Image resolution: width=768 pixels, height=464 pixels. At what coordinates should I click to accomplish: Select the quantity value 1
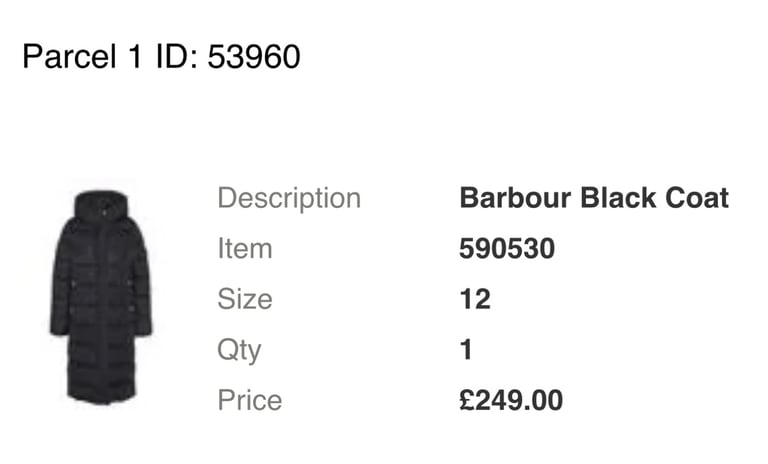(x=466, y=349)
